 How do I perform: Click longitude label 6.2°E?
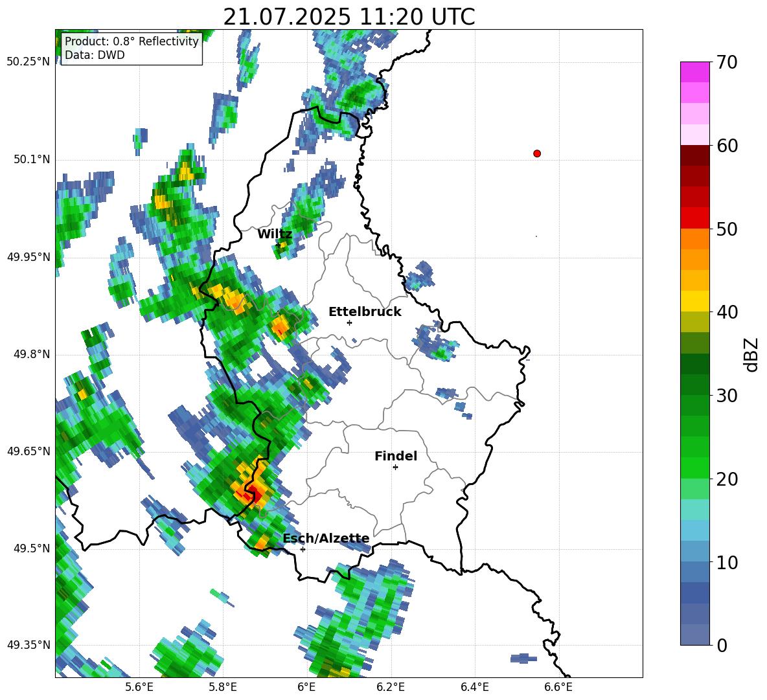coord(391,687)
